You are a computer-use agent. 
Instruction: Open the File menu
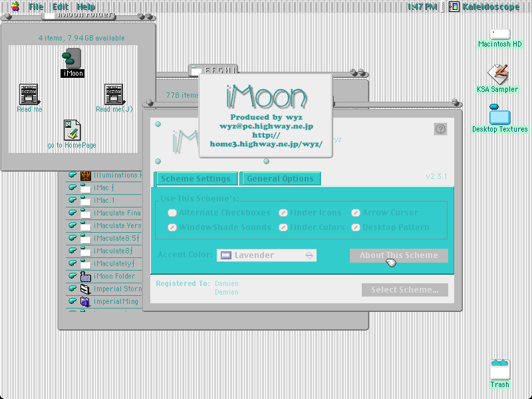[36, 7]
